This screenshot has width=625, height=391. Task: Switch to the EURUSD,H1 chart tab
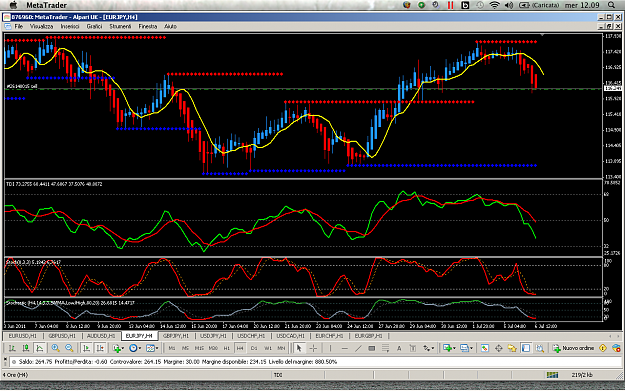click(x=23, y=336)
